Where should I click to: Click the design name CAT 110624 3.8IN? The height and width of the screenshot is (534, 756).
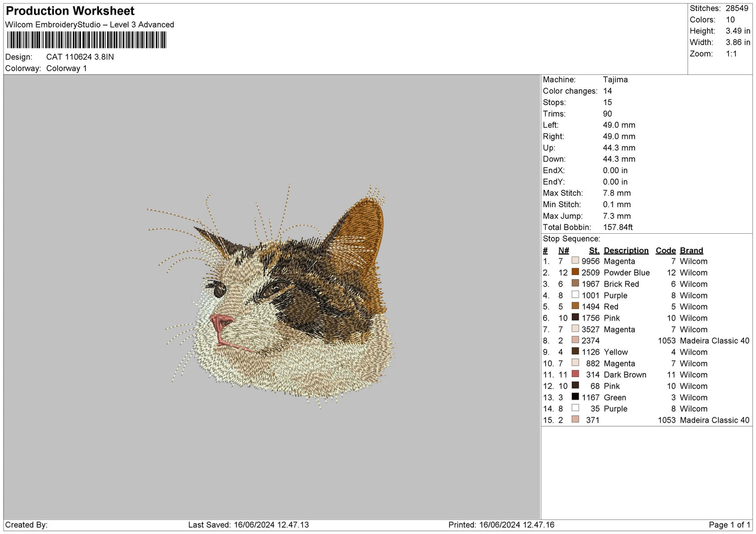80,57
